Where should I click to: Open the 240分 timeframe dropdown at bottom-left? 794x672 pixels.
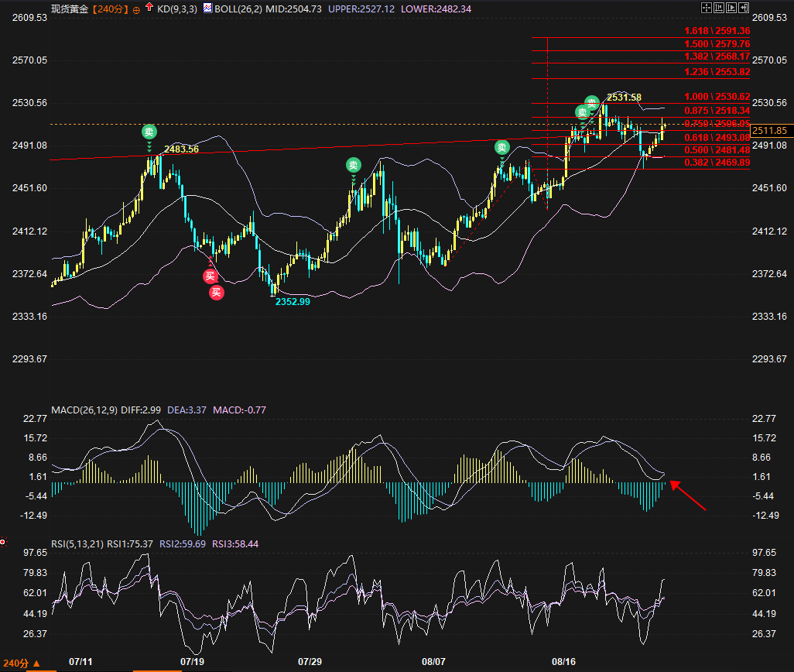pos(20,663)
